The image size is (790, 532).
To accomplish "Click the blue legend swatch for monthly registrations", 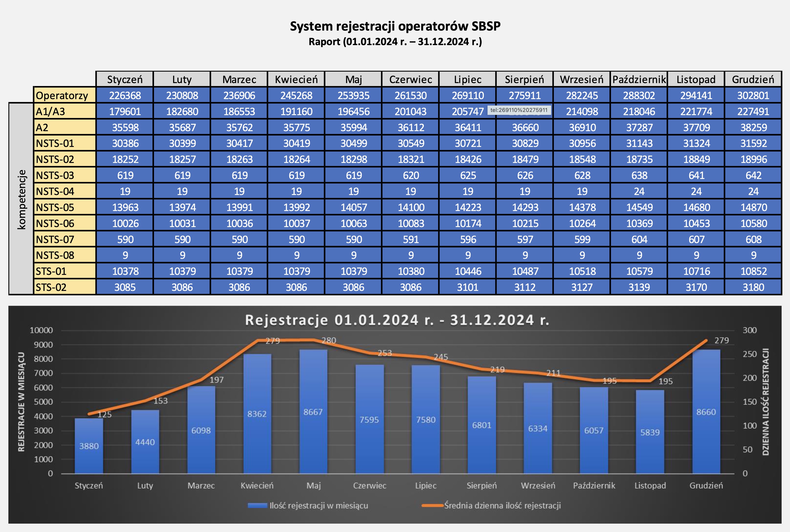I will tap(257, 506).
